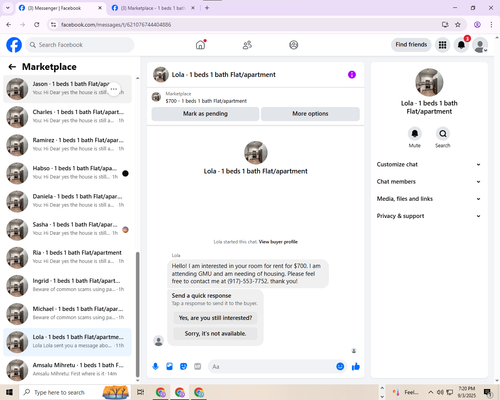Open Amsalu Mihretu conversation
Viewport: 500px width, 400px height.
tap(67, 370)
